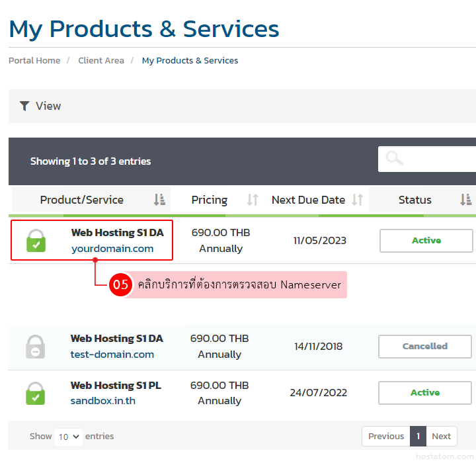This screenshot has height=465, width=476.
Task: Click the filter funnel icon next to View
Action: [x=24, y=106]
